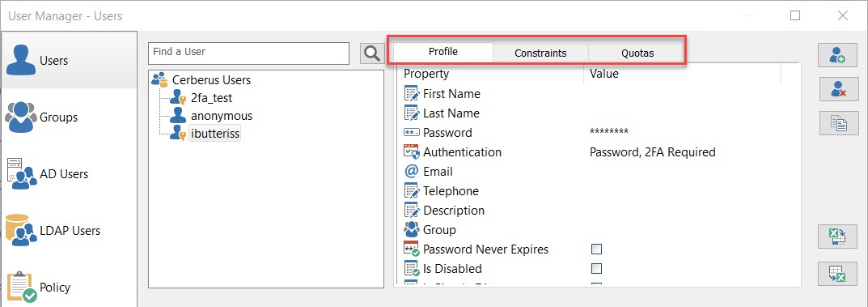The height and width of the screenshot is (307, 868).
Task: Click the upper Excel spreadsheet button
Action: pos(837,237)
